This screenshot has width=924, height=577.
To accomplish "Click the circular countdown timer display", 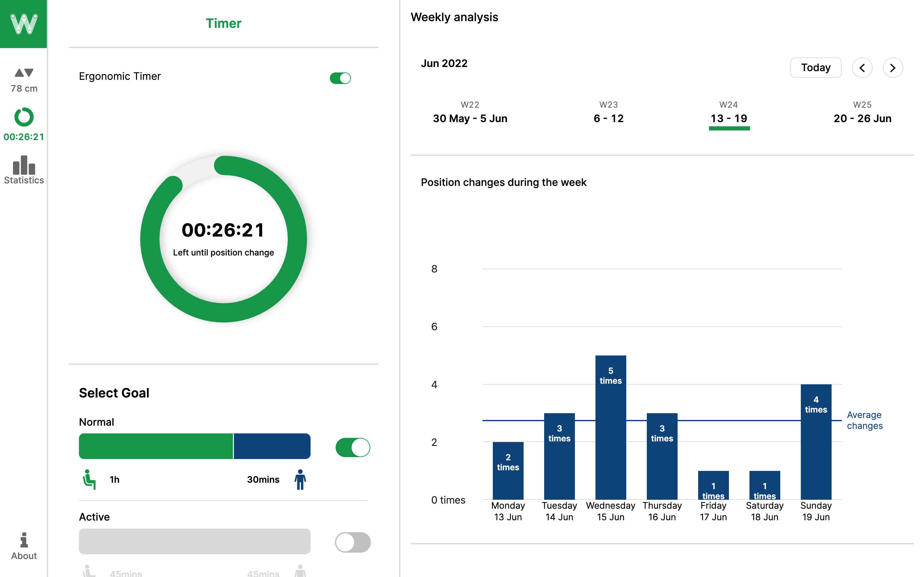I will point(223,239).
